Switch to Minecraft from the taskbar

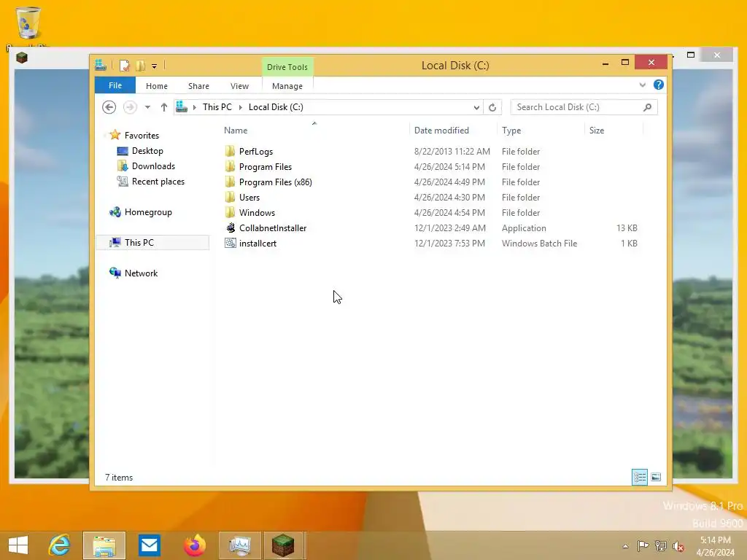(283, 545)
